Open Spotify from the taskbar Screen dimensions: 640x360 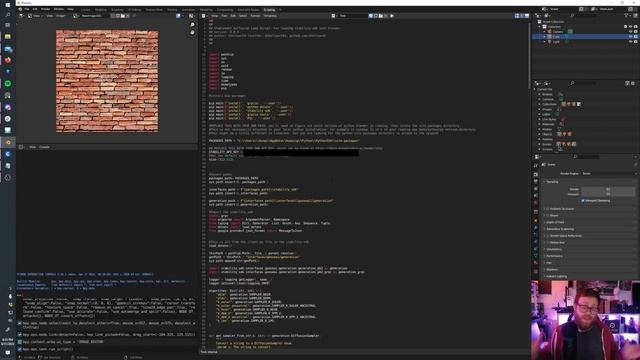(8, 83)
